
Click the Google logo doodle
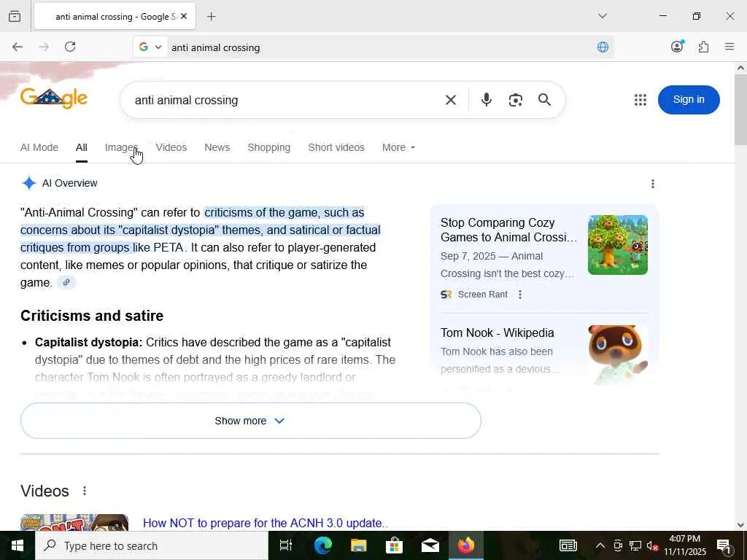coord(54,98)
